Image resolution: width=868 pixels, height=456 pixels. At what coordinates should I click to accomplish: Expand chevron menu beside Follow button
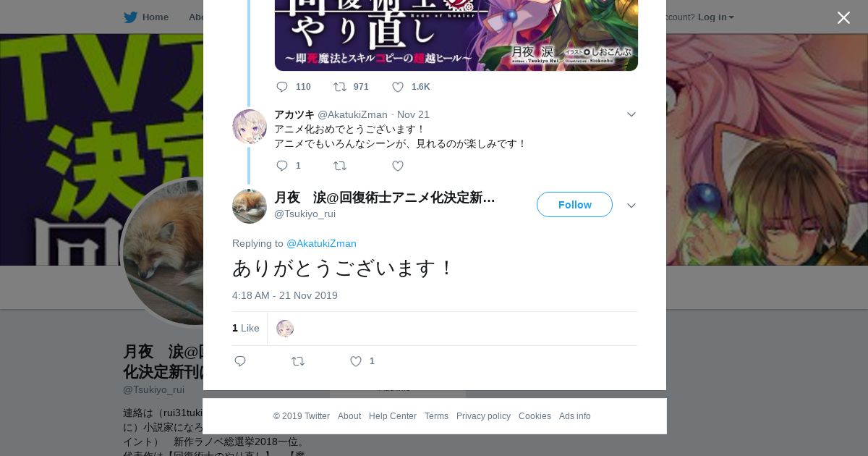[631, 206]
